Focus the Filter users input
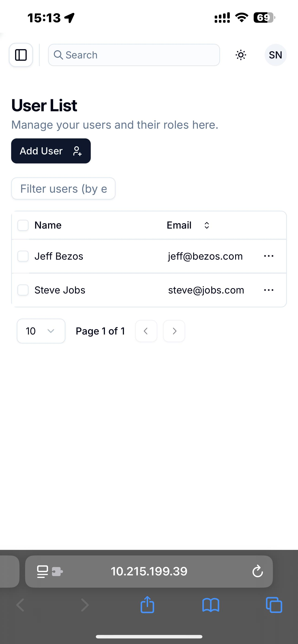Screen dimensions: 298x644 coord(63,188)
